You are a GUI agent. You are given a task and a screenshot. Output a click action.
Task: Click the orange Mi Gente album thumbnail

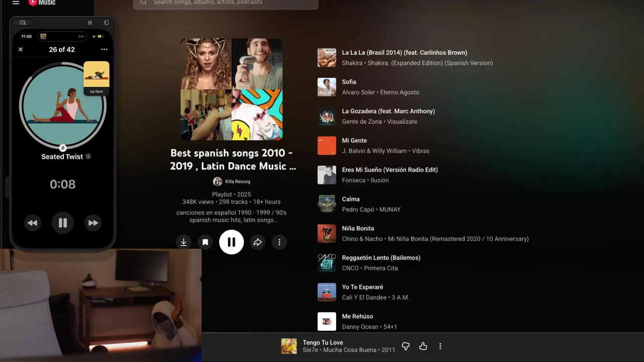coord(327,146)
